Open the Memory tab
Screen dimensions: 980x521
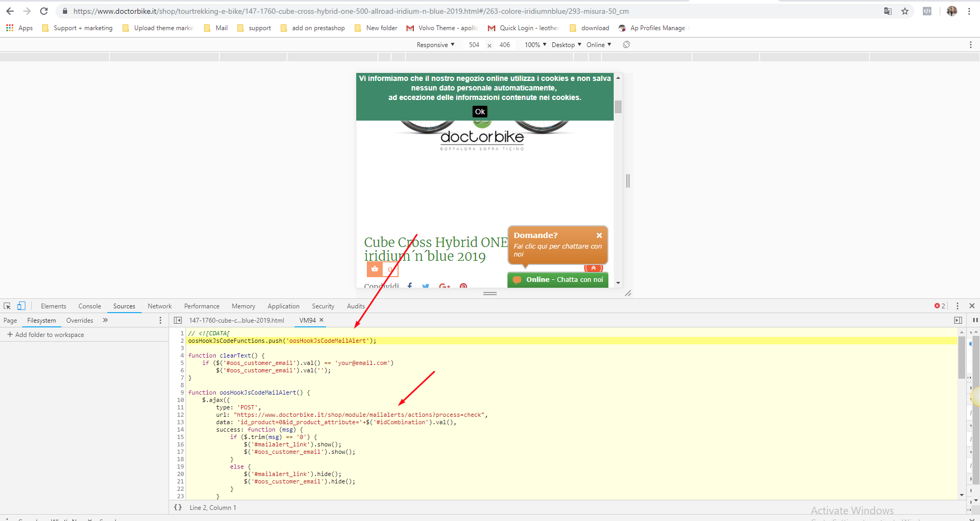[x=243, y=306]
